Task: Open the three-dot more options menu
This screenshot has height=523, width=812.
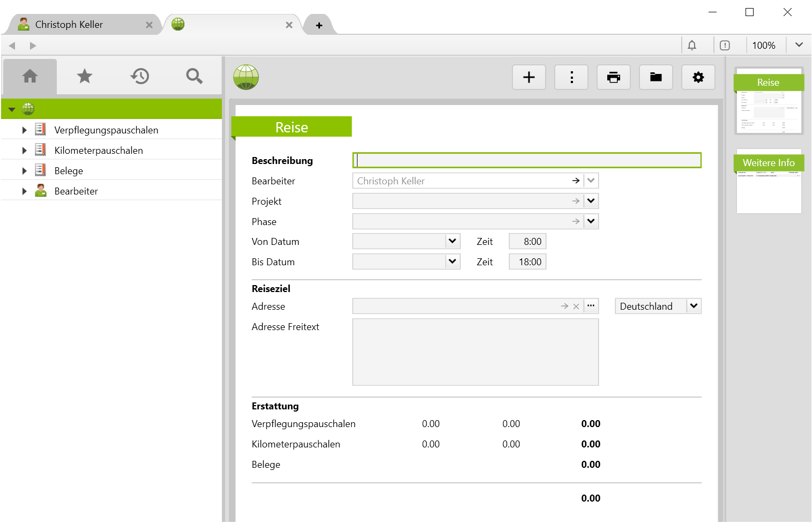Action: (x=571, y=78)
